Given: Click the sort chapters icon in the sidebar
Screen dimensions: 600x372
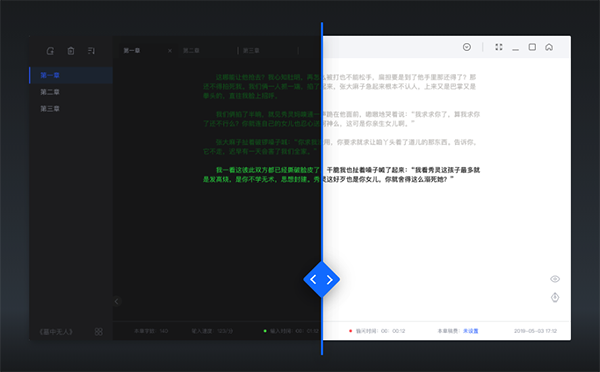Looking at the screenshot, I should 91,51.
